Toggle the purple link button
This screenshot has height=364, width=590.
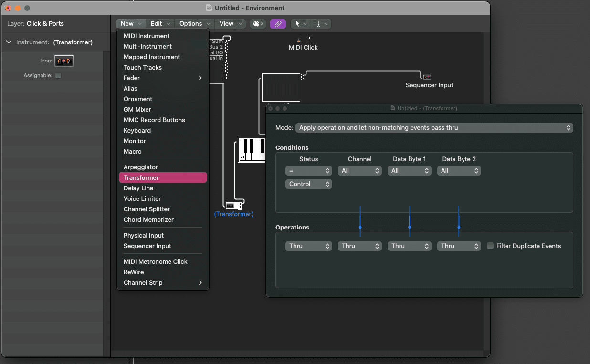point(278,23)
